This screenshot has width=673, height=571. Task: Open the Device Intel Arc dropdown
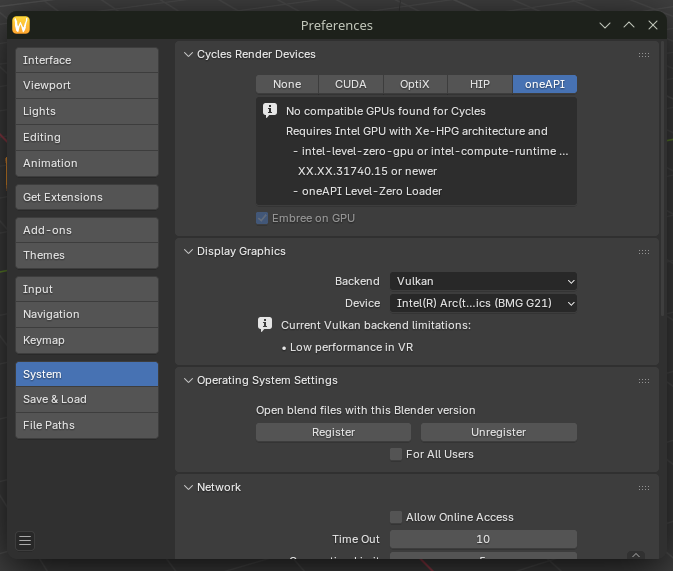pyautogui.click(x=483, y=303)
